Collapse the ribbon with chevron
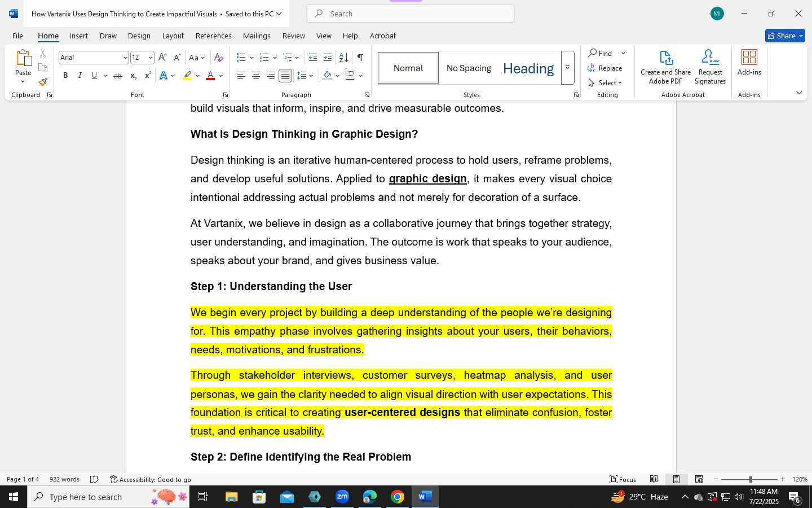 pyautogui.click(x=799, y=93)
